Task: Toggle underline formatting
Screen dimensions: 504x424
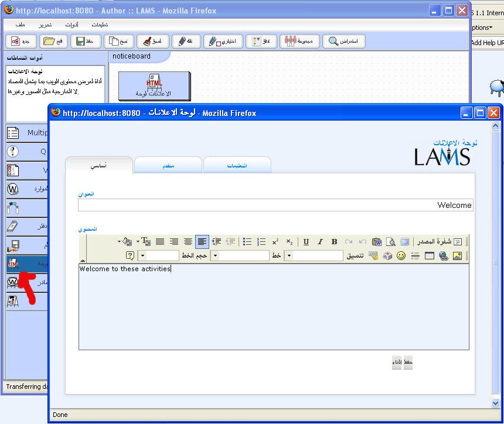Action: coord(306,242)
